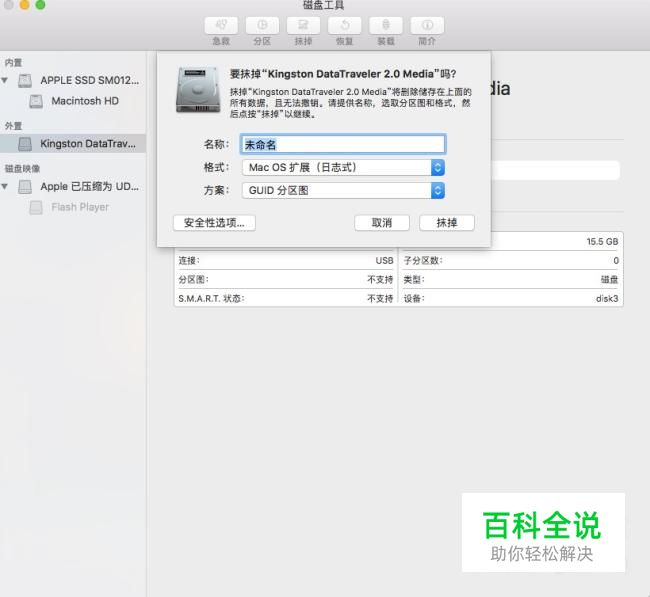Click the Mount (装载) toolbar icon
This screenshot has height=597, width=650.
click(x=386, y=26)
